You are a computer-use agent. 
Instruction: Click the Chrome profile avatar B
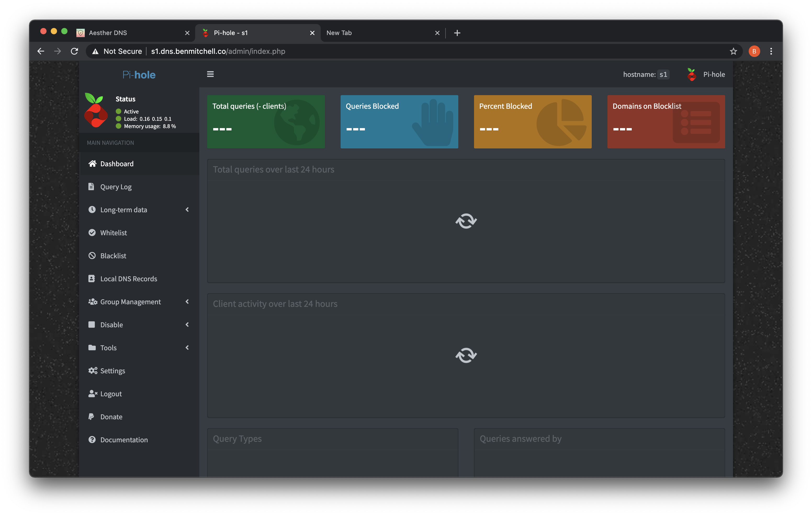point(754,51)
